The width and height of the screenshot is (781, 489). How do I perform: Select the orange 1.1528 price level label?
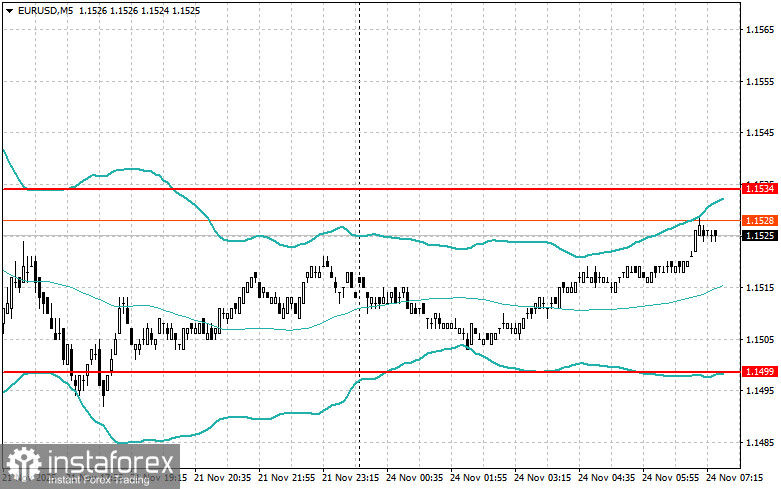[760, 220]
